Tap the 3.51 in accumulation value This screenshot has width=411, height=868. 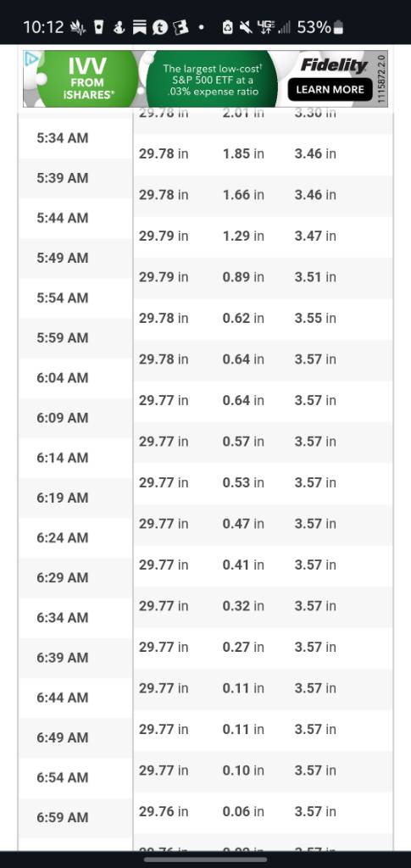315,277
